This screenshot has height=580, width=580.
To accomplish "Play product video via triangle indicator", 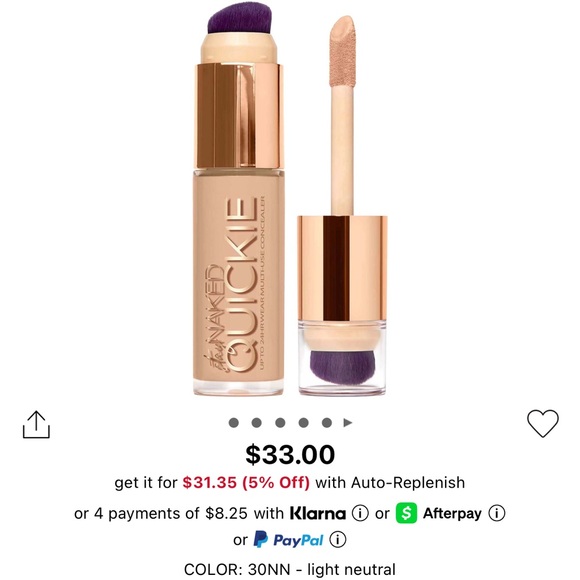I will (347, 422).
